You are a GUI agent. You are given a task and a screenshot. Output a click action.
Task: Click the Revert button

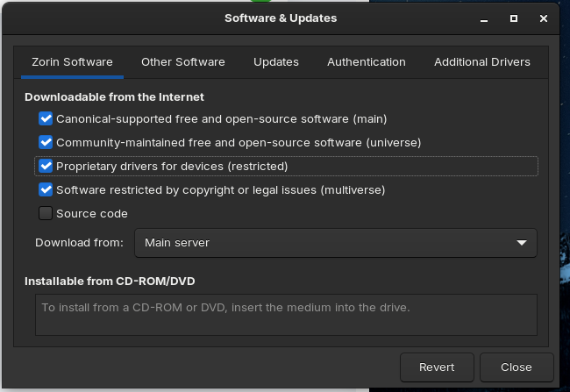pos(437,367)
